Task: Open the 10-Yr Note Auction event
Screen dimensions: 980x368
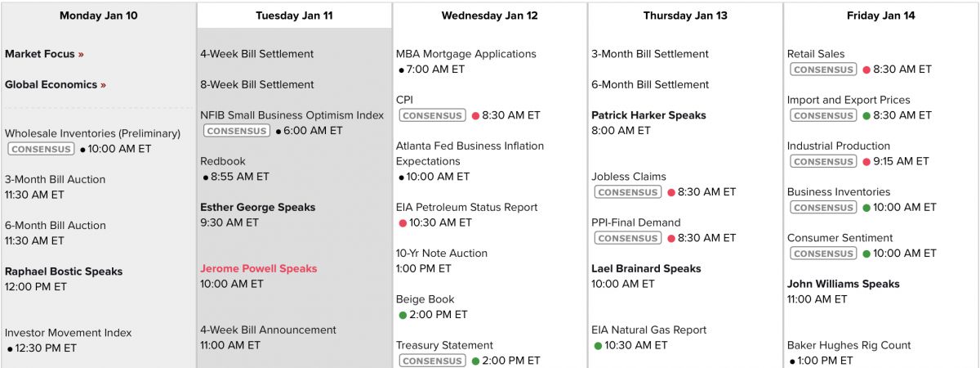Action: [x=441, y=254]
